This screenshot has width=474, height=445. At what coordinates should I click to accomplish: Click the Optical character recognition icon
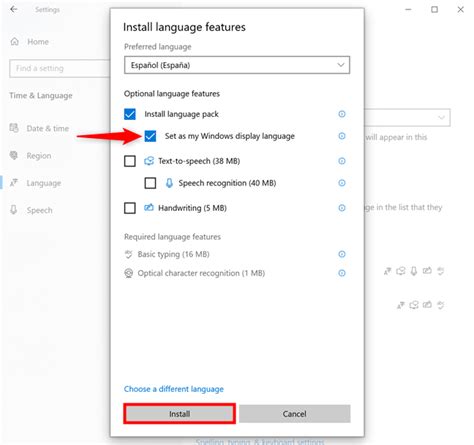(x=129, y=273)
